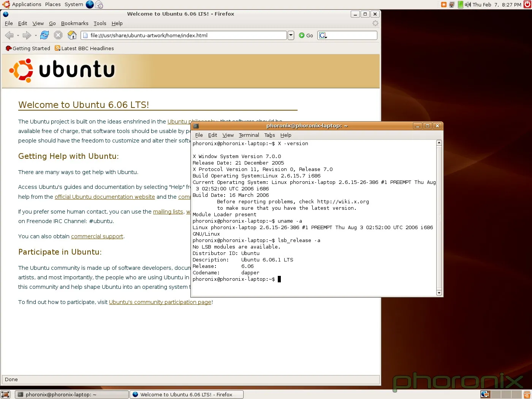Click the volume speaker icon in top panel

click(x=467, y=5)
